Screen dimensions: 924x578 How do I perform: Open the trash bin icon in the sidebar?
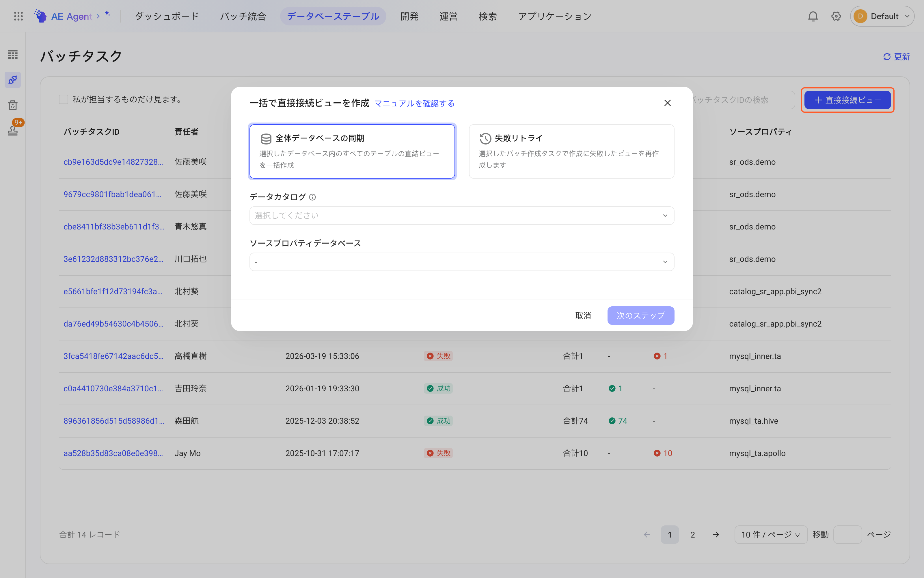(x=13, y=105)
